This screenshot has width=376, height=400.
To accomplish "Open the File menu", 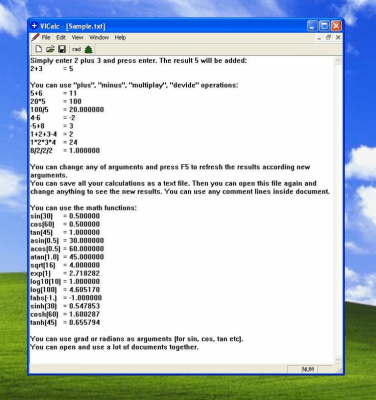I will coord(46,37).
